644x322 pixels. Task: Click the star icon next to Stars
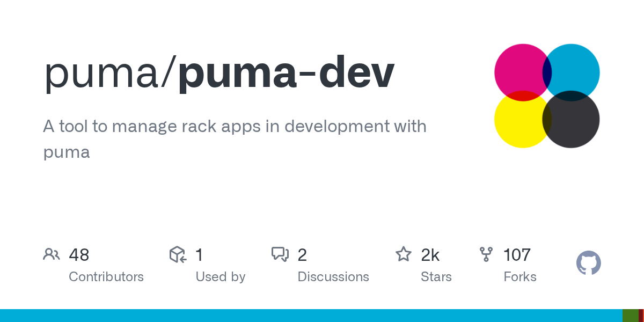(403, 254)
